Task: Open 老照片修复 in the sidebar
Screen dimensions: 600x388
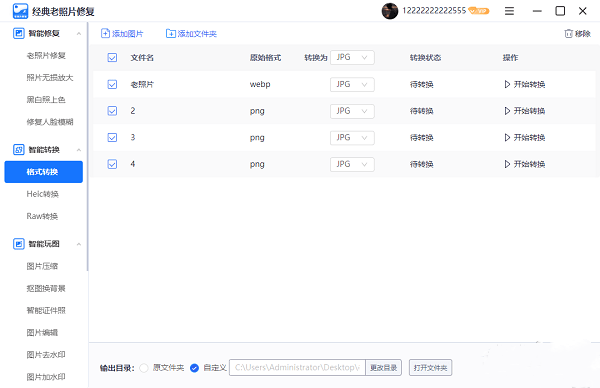Action: pyautogui.click(x=46, y=55)
